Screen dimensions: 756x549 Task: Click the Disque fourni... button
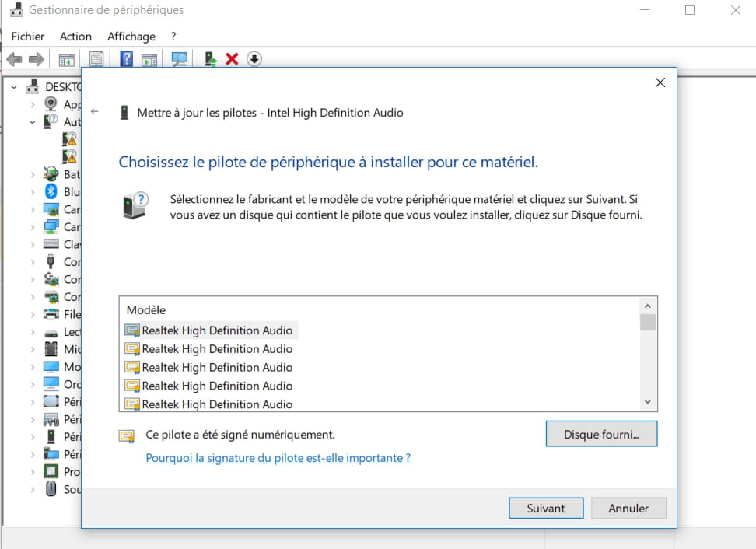pos(601,434)
